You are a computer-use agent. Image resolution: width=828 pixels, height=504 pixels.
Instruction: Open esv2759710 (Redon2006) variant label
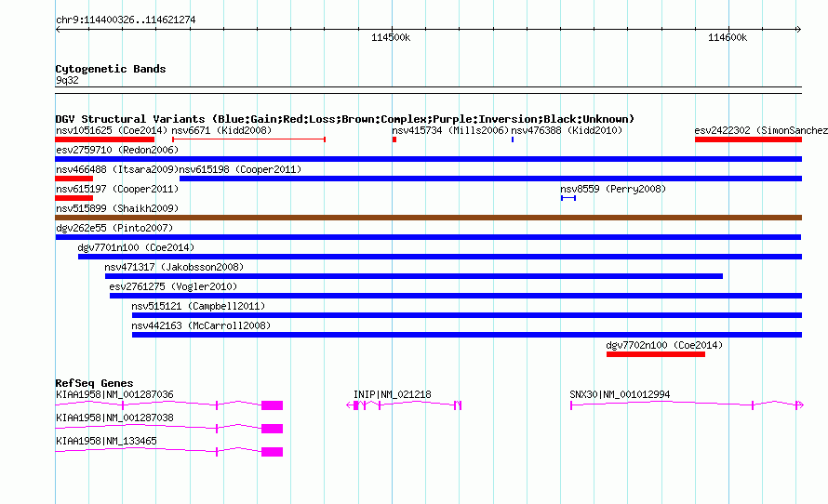point(117,150)
